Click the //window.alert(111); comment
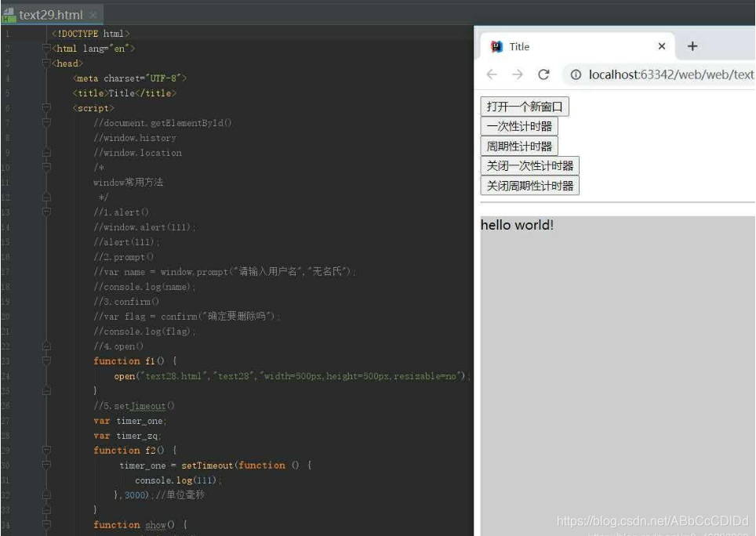The image size is (756, 536). 144,226
